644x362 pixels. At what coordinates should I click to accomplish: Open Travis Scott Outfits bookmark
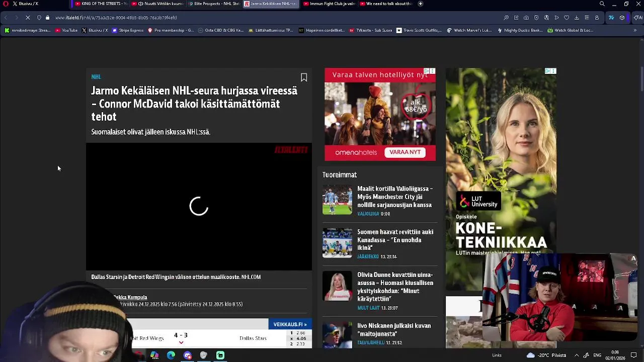tap(419, 30)
